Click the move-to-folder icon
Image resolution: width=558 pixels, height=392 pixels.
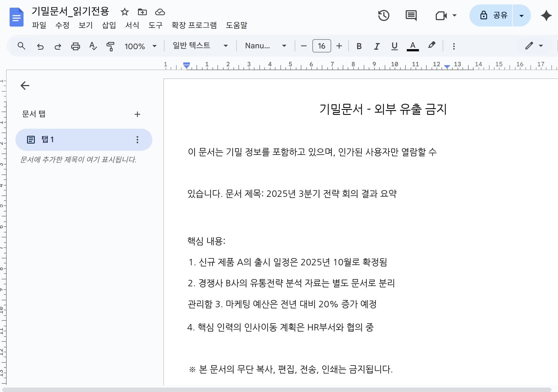coord(142,12)
